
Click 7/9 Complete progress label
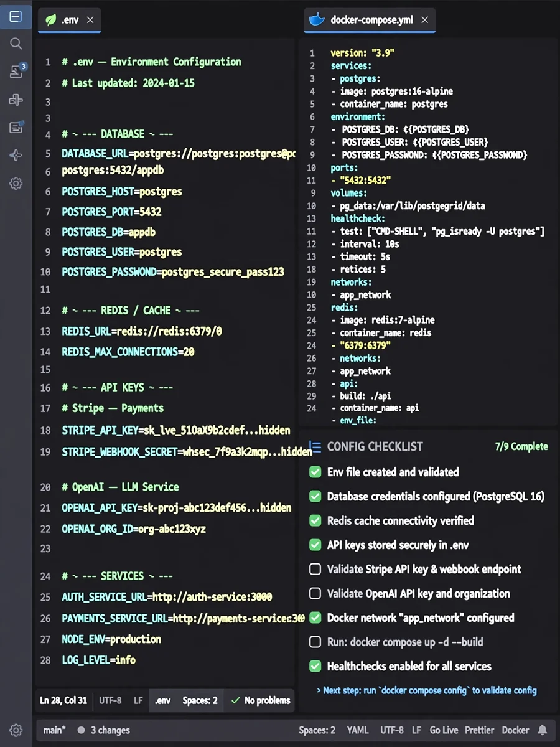[521, 446]
